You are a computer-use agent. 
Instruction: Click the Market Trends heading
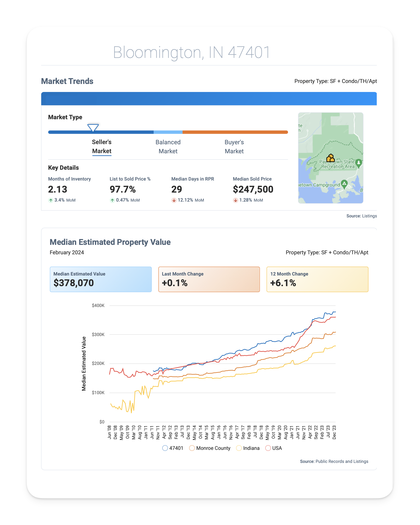coord(67,81)
